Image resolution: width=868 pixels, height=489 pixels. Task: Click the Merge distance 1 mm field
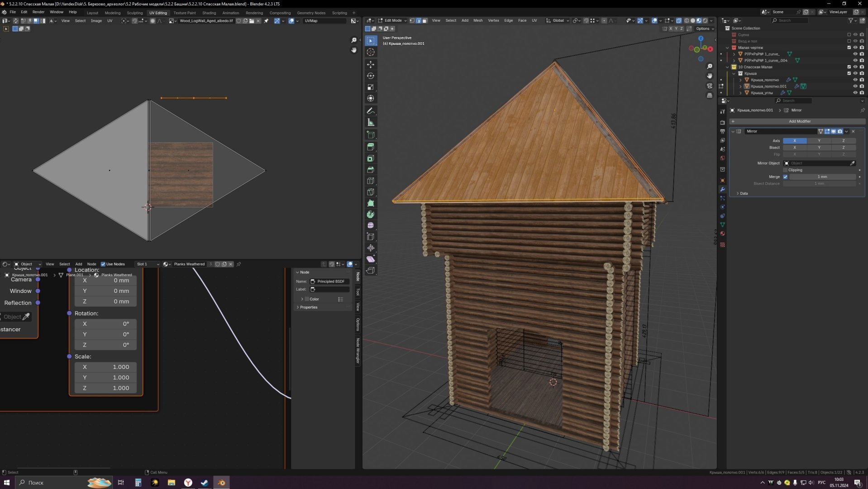pyautogui.click(x=822, y=177)
